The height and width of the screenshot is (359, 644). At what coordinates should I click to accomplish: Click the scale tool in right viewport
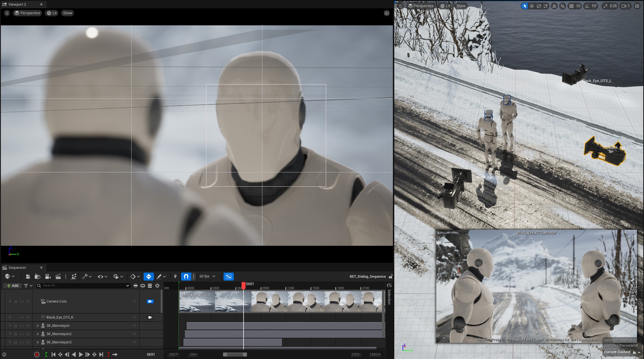[546, 6]
